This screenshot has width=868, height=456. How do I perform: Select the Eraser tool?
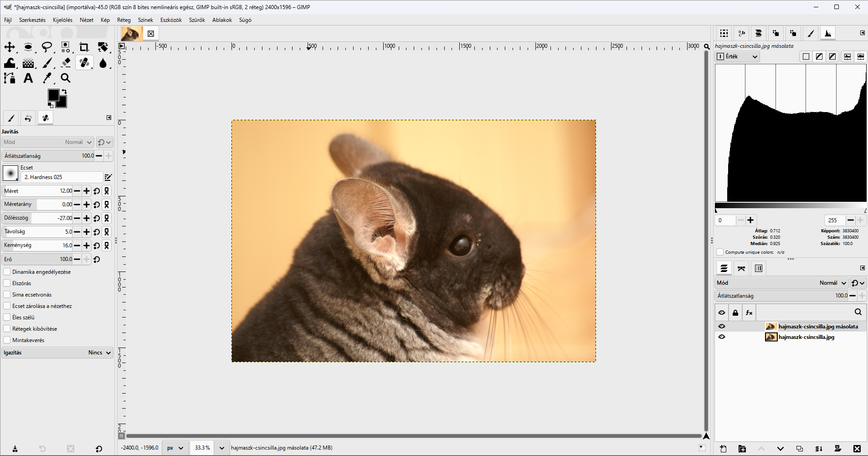66,63
